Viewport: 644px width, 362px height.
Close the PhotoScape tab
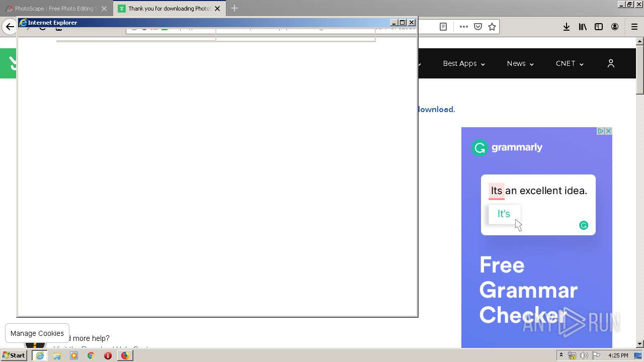coord(104,9)
